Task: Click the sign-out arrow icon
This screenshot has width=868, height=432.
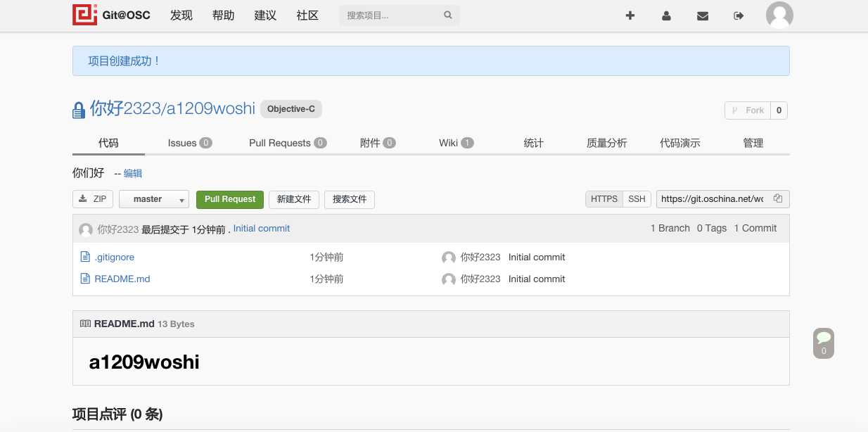Action: 739,15
